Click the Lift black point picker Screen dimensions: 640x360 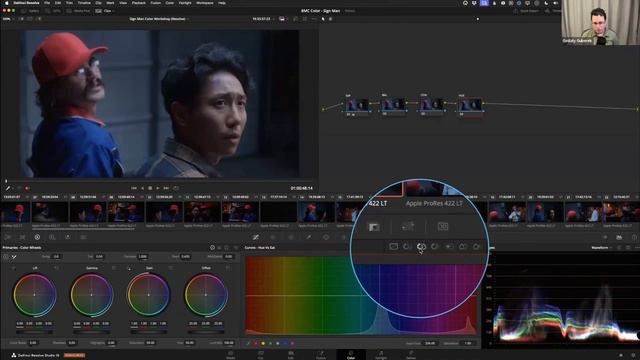click(x=13, y=268)
